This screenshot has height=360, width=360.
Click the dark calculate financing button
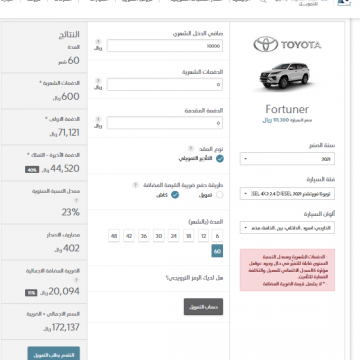click(203, 307)
